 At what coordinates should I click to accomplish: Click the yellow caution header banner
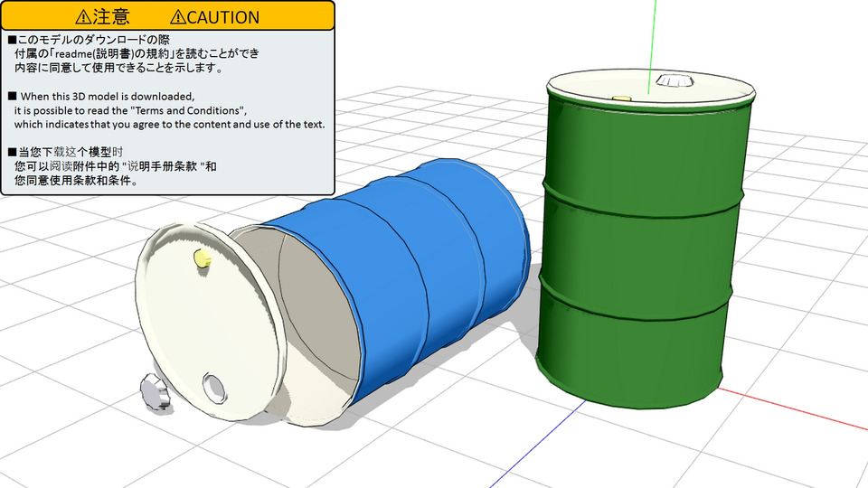tap(168, 16)
